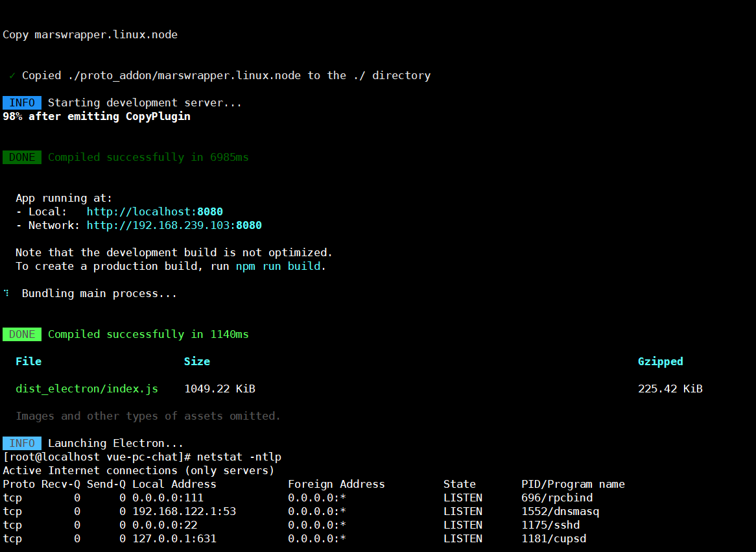This screenshot has height=552, width=756.
Task: Click '1181/cupsd' program entry
Action: [x=554, y=538]
